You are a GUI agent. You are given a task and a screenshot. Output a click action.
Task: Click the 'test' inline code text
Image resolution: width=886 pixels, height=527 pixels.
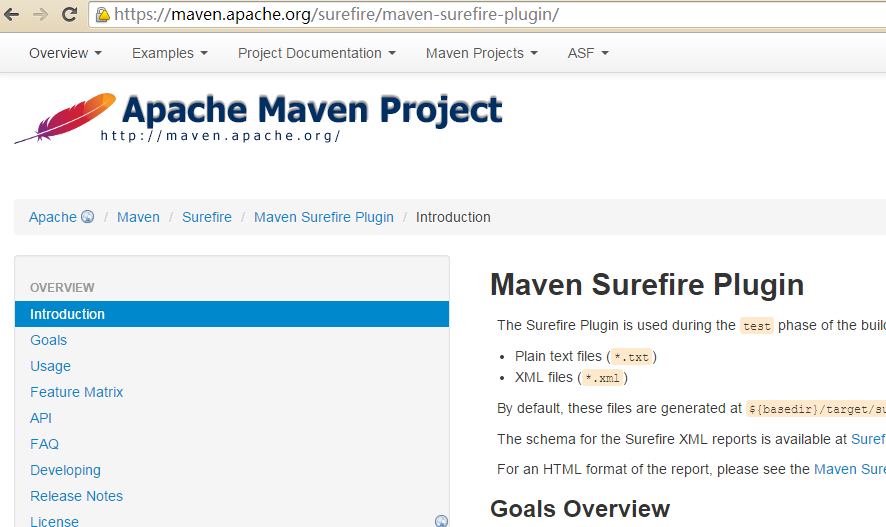(x=757, y=326)
